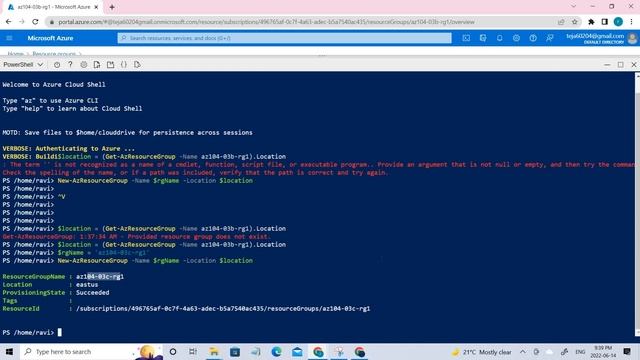Maximize the Cloud Shell pane
This screenshot has height=360, width=640.
620,64
